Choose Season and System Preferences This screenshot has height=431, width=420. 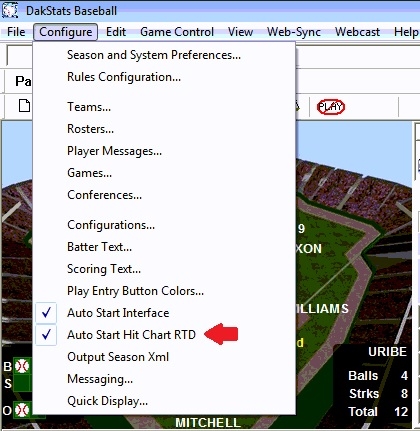[x=164, y=55]
